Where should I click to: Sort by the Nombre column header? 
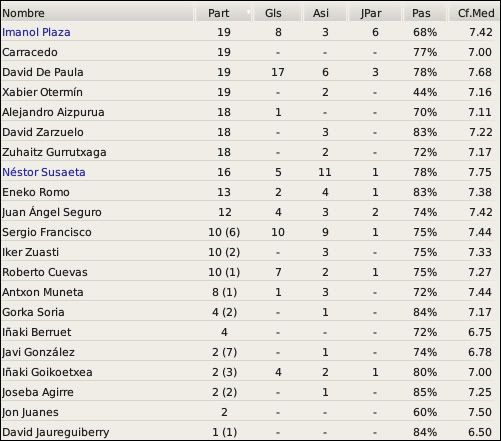(x=97, y=13)
